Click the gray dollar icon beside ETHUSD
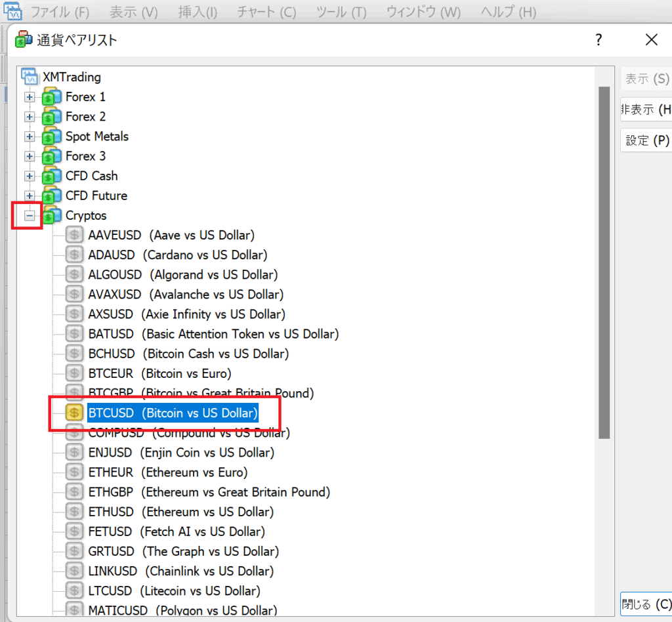 [75, 511]
